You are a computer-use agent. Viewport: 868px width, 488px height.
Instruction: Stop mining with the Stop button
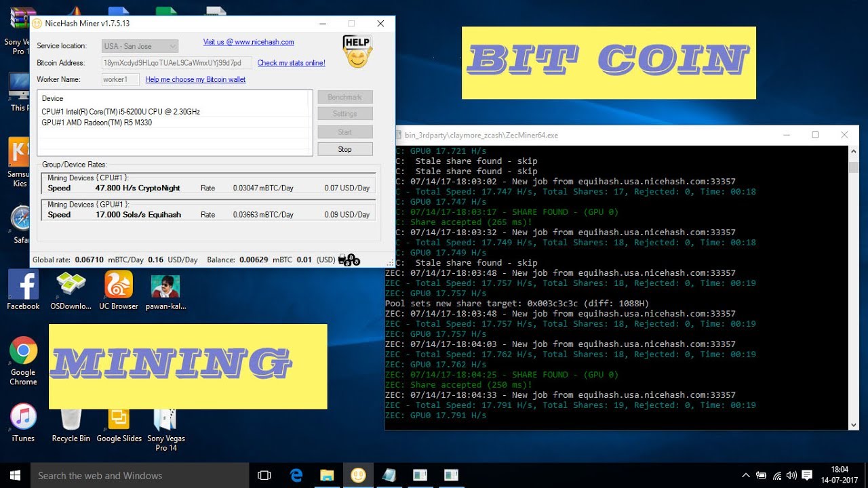344,149
